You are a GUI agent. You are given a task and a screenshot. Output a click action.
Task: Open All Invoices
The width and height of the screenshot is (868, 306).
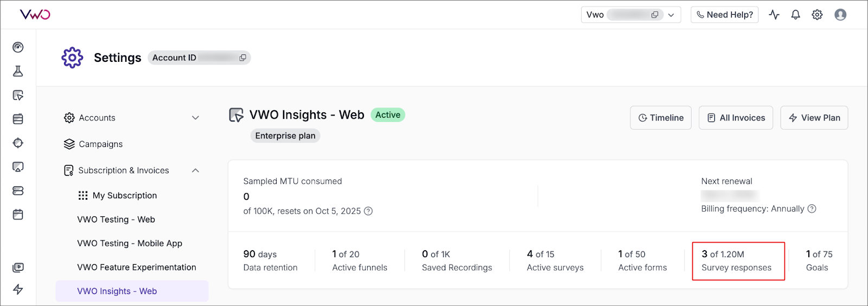[736, 118]
